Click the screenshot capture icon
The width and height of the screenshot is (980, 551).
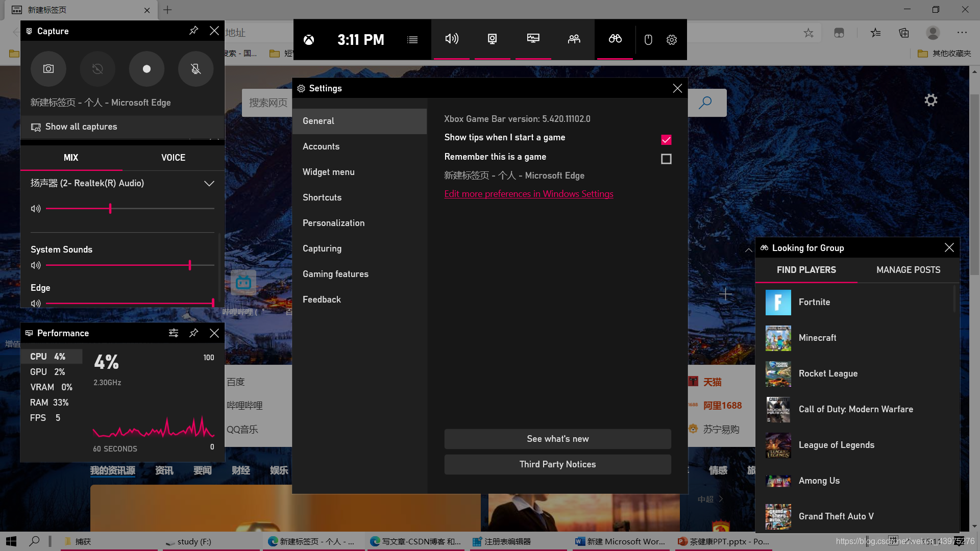pos(48,68)
